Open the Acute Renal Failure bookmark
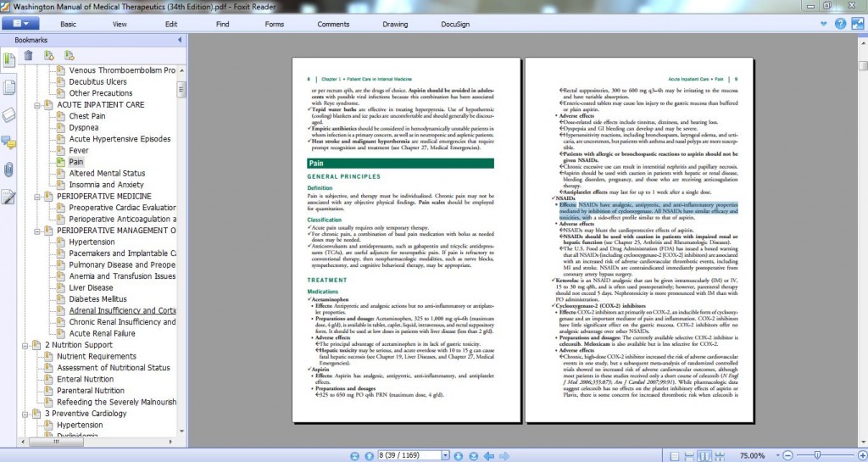The height and width of the screenshot is (462, 868). [102, 334]
